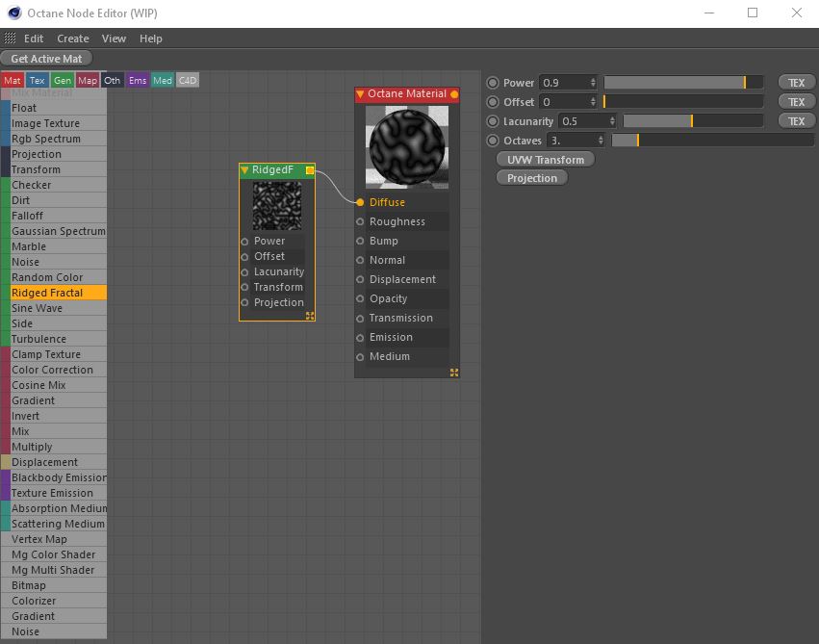The height and width of the screenshot is (644, 819).
Task: Collapse the RidgedF node header triangle
Action: (243, 168)
